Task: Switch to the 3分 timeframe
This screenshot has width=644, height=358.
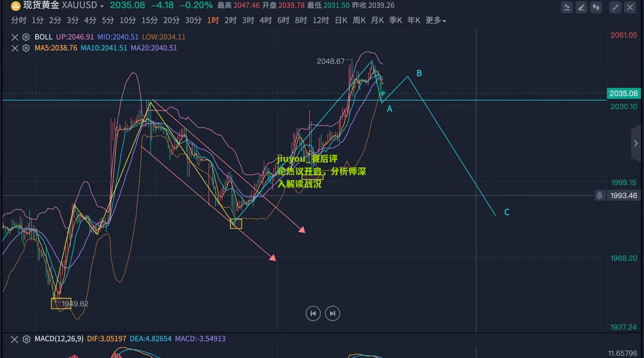Action: (73, 21)
